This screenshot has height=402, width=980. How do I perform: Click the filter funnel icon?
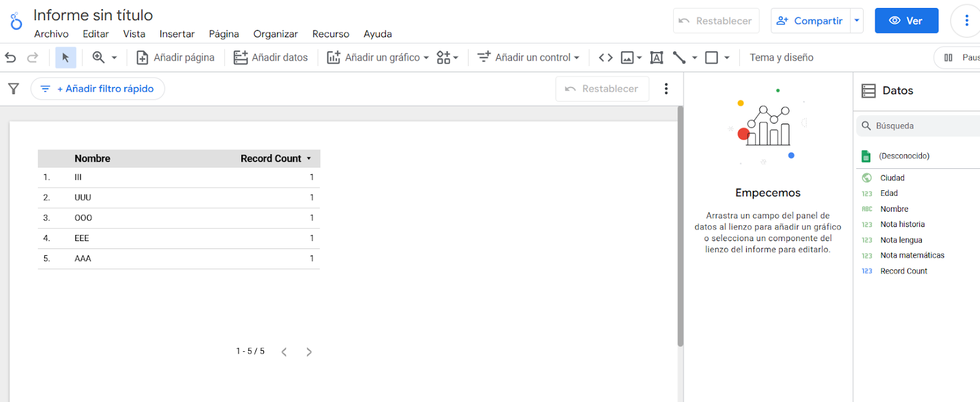point(13,89)
